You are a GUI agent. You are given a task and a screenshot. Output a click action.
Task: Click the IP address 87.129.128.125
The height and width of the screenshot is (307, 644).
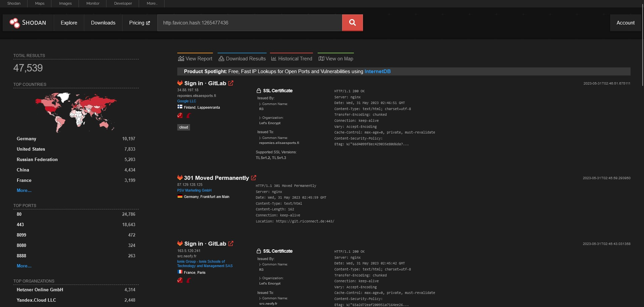(190, 185)
